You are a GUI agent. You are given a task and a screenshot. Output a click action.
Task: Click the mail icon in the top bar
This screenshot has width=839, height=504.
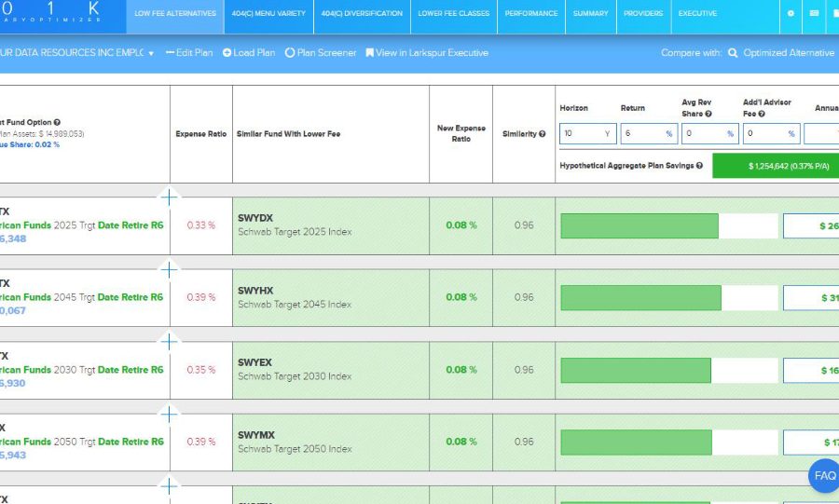tap(814, 14)
